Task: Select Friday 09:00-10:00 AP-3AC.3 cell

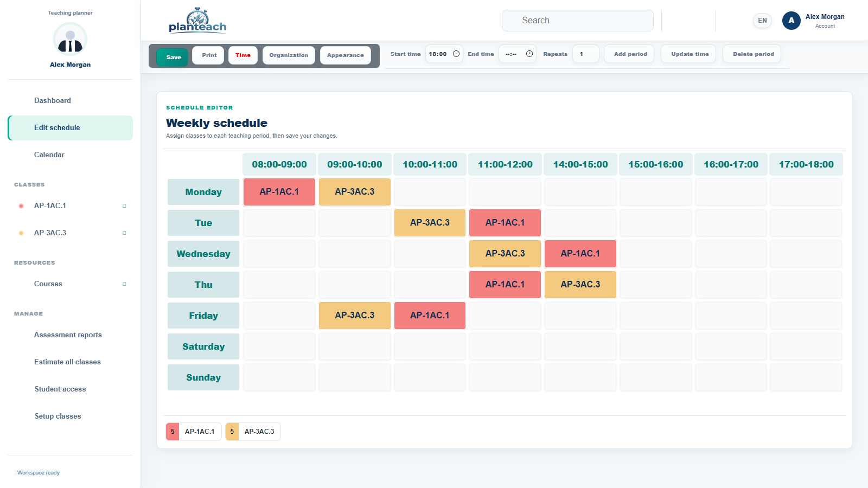Action: tap(355, 316)
